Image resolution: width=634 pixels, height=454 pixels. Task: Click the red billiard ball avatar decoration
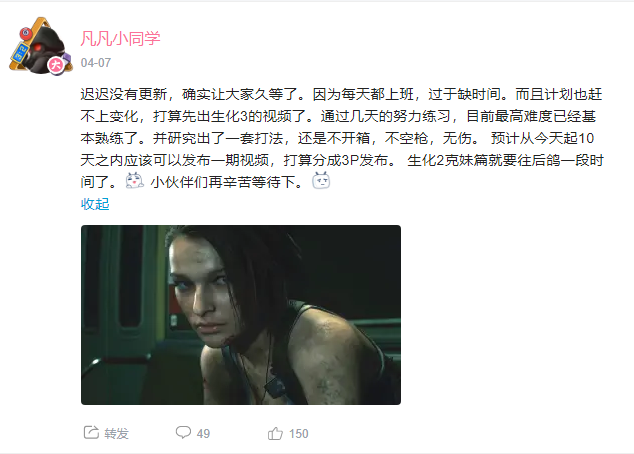point(25,32)
